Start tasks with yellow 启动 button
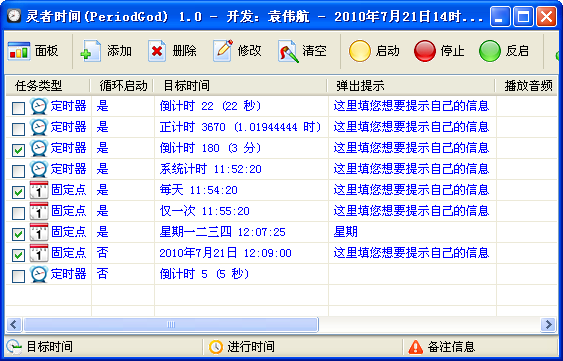 coord(359,51)
